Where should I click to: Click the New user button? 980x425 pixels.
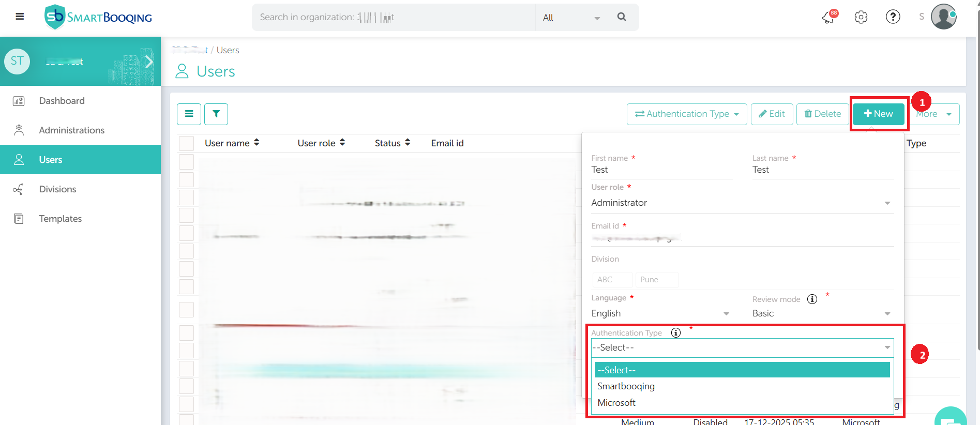pyautogui.click(x=878, y=114)
